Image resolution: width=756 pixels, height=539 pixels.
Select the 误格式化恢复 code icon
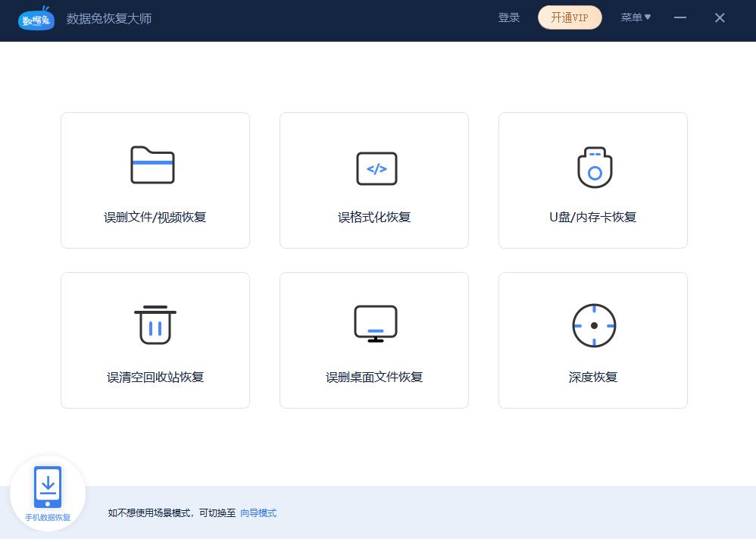click(374, 168)
